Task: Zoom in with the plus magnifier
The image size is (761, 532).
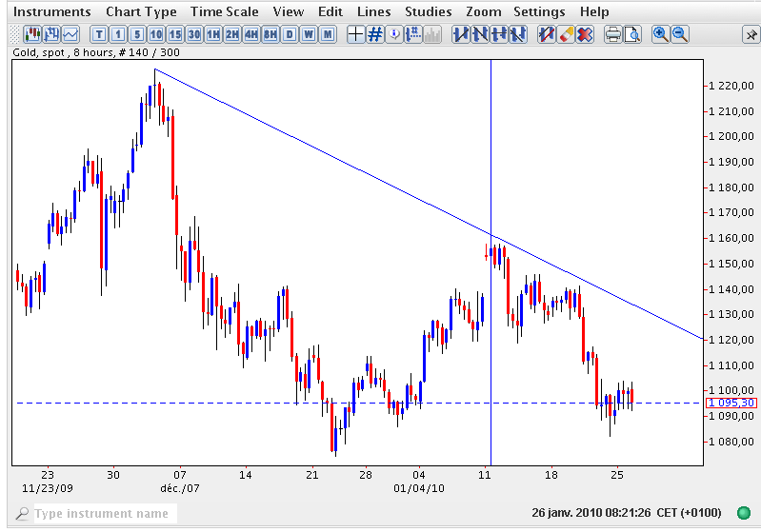Action: (x=661, y=34)
